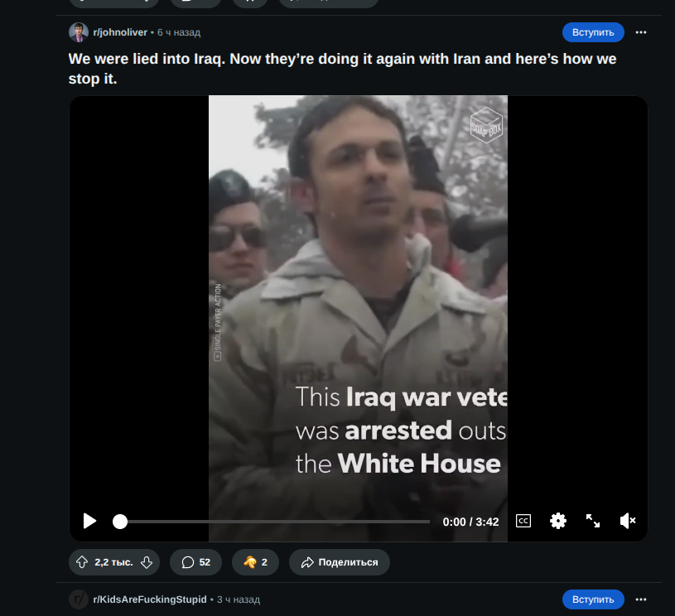Join r/KidsAreFuckingStupid with Вступить button
The width and height of the screenshot is (675, 616).
(x=593, y=599)
